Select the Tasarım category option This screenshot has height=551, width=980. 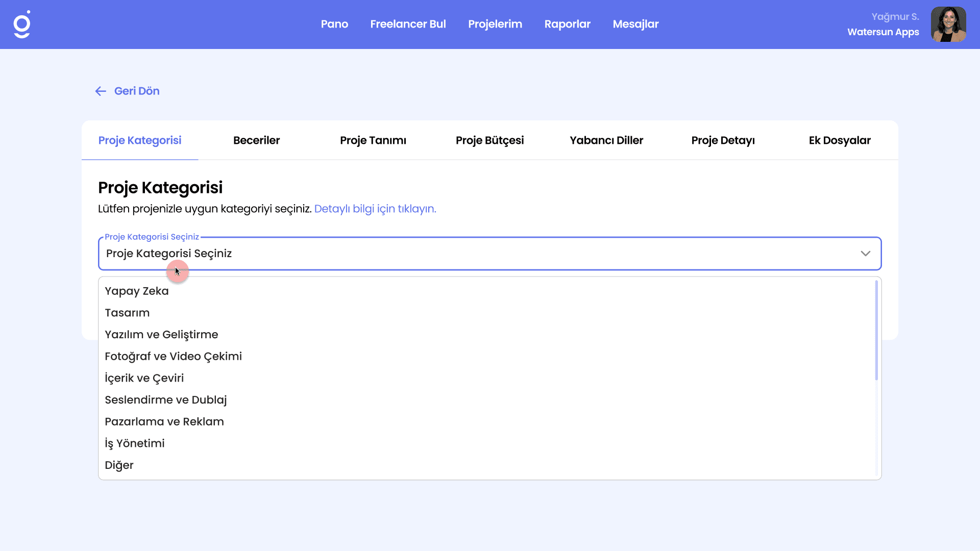(x=127, y=313)
